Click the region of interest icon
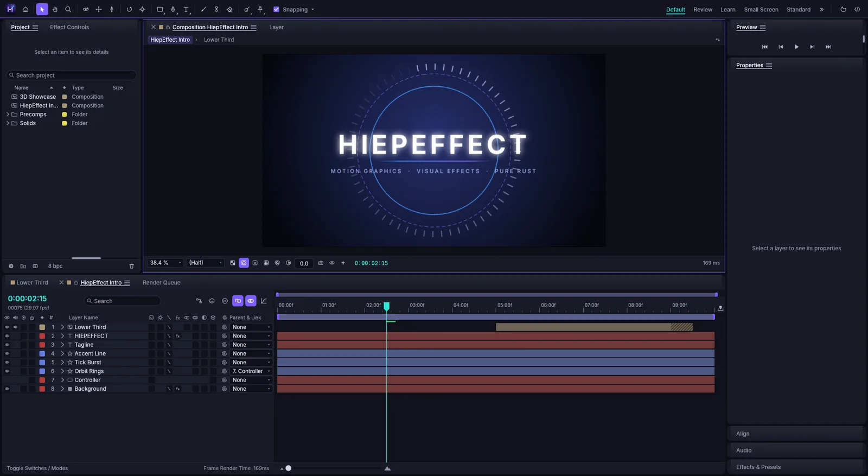The height and width of the screenshot is (476, 868). point(255,263)
